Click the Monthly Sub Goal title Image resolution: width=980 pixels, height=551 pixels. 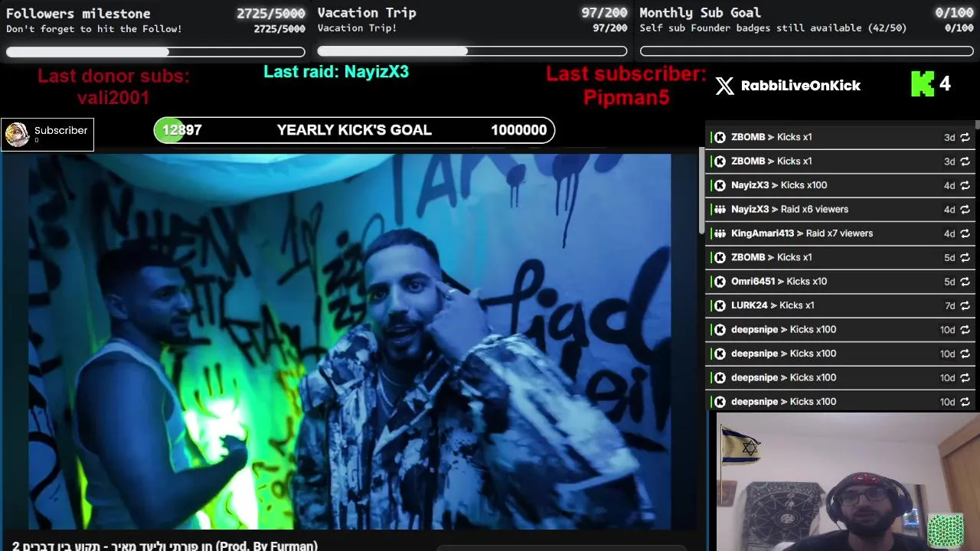[x=700, y=13]
